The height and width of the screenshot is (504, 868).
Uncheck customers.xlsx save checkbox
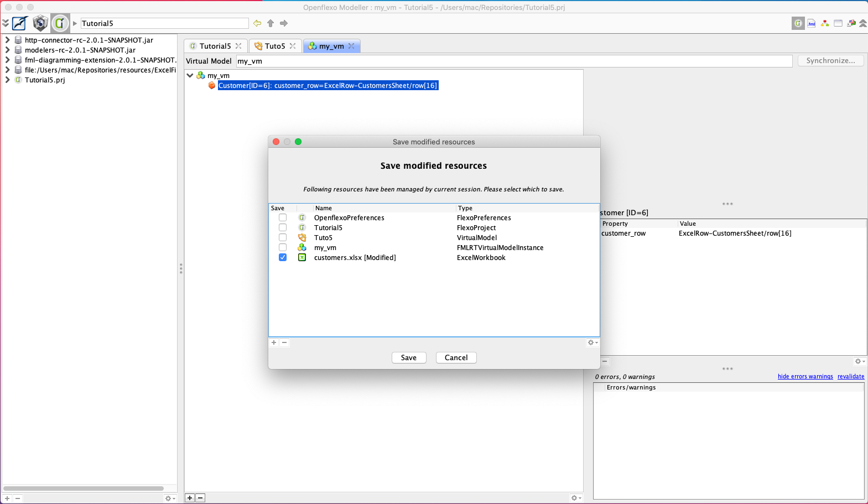(x=283, y=257)
